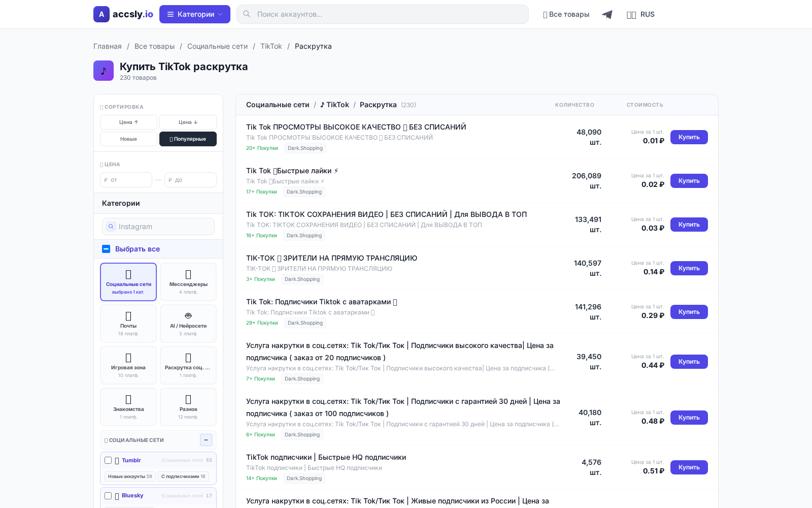The height and width of the screenshot is (508, 812).
Task: Open Социальные сети breadcrumb link
Action: tap(217, 46)
